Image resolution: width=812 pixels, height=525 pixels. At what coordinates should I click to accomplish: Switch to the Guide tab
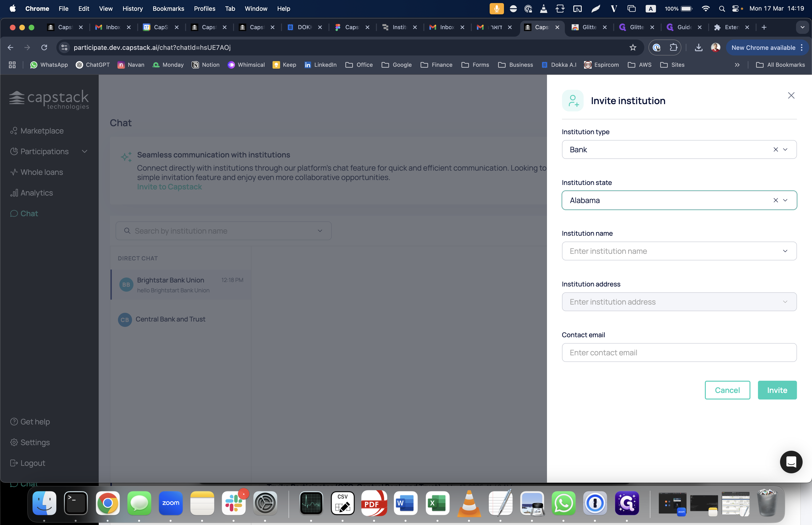click(684, 27)
